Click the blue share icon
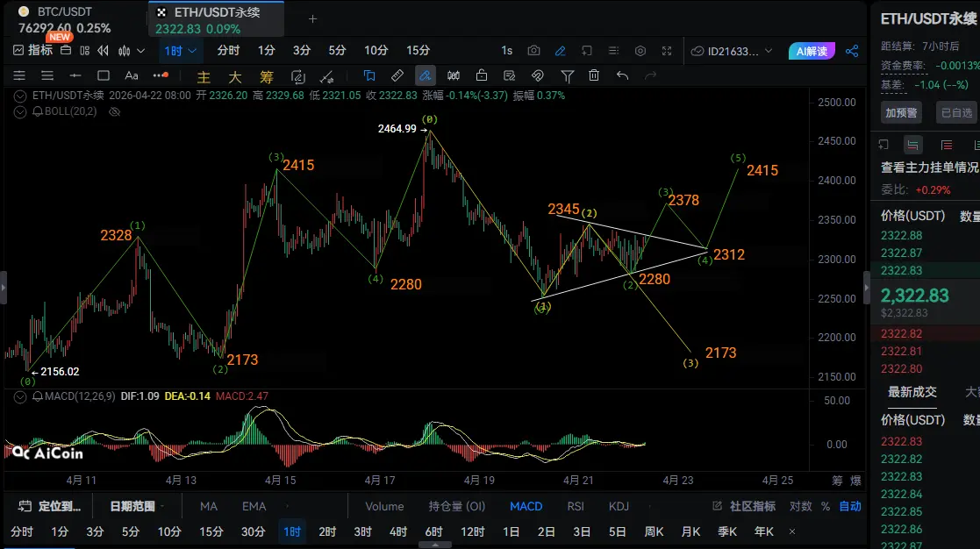The image size is (980, 549). pos(852,51)
